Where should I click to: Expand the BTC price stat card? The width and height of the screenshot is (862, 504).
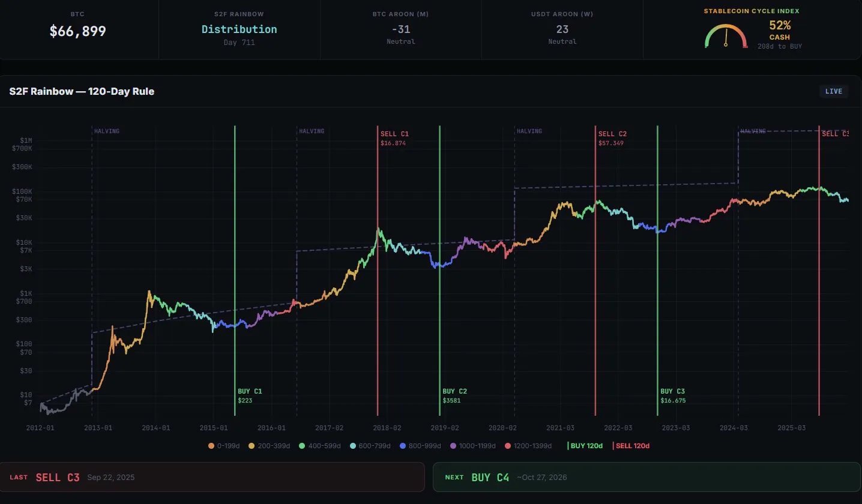tap(77, 29)
